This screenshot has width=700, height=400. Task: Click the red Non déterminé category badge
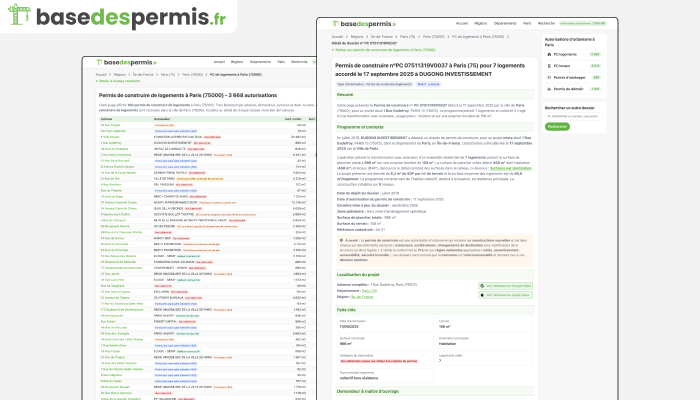point(379,361)
